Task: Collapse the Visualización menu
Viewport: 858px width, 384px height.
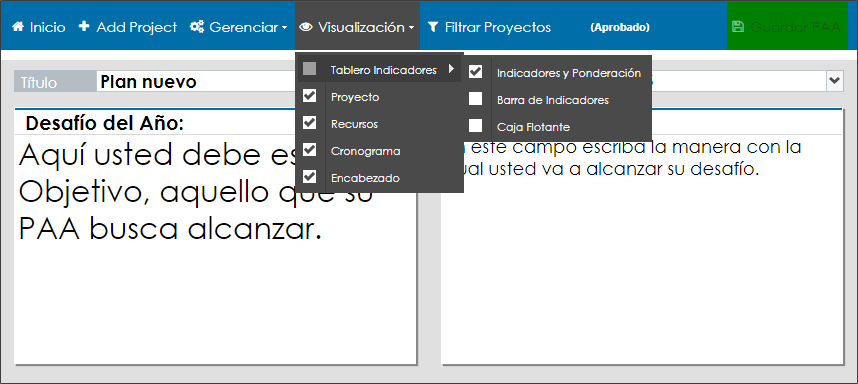Action: click(357, 26)
